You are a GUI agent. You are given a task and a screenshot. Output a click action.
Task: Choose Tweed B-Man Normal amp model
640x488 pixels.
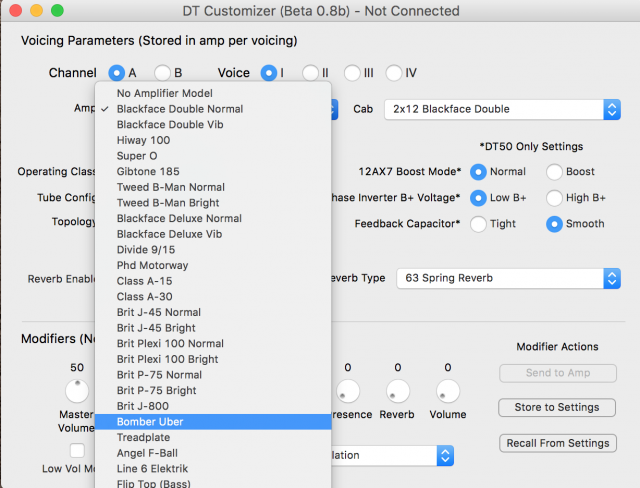click(x=213, y=187)
